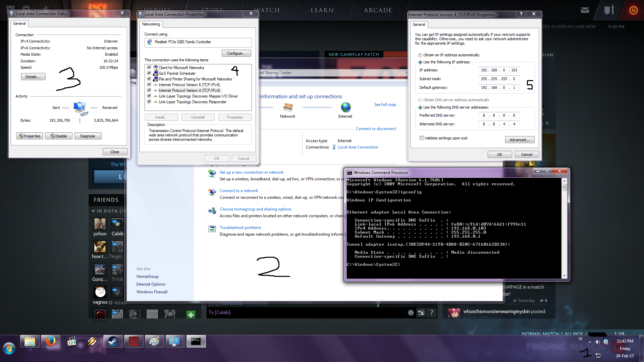Collapse the IN DOTA friends group
This screenshot has height=362, width=644.
tap(93, 211)
